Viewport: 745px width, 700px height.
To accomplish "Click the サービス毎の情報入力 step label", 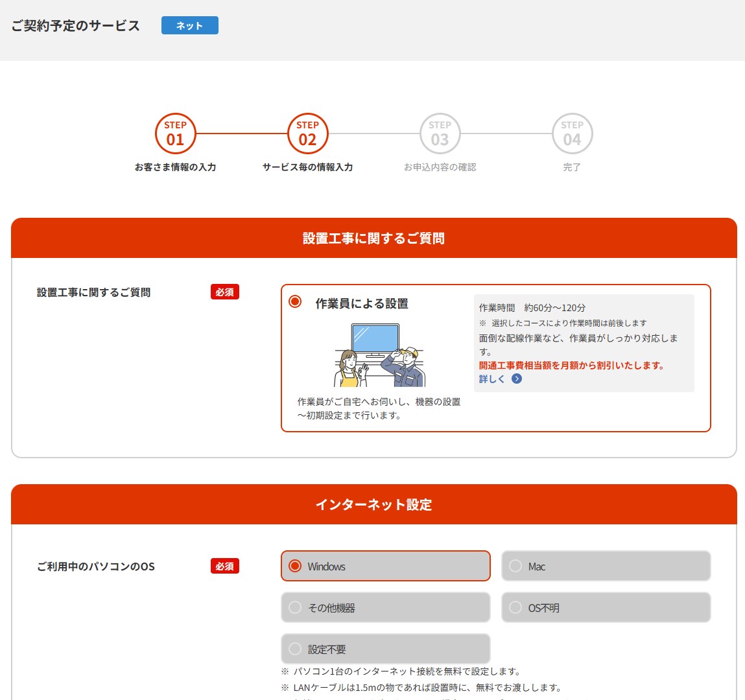I will [307, 167].
